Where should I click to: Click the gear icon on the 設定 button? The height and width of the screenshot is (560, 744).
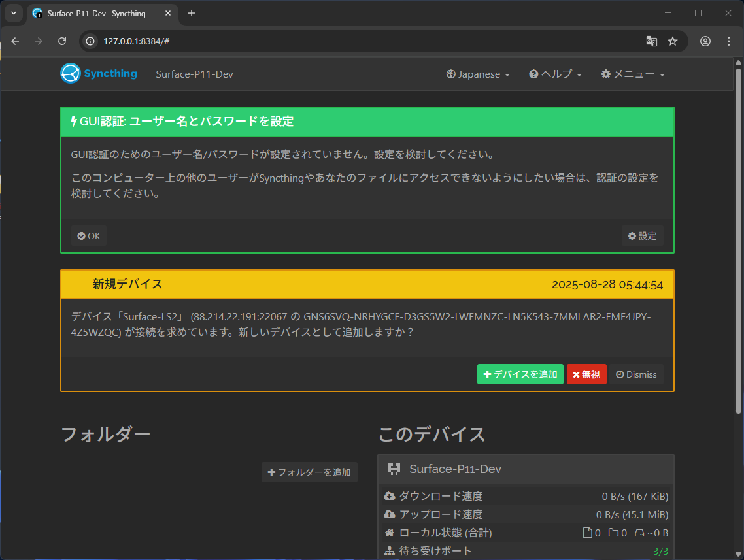[x=632, y=236]
